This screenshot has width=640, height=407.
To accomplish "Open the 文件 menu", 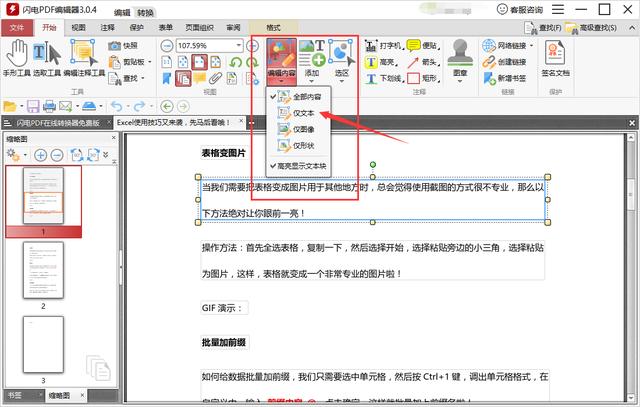I will click(x=17, y=28).
